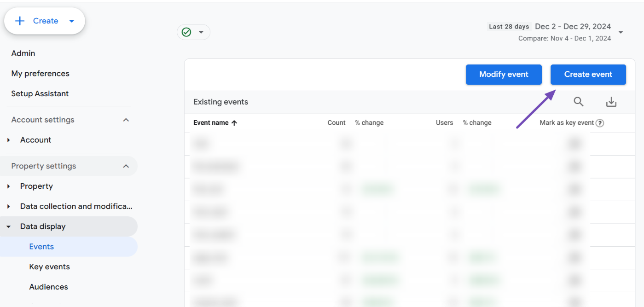Navigate to Setup Assistant
The image size is (644, 307).
[40, 93]
